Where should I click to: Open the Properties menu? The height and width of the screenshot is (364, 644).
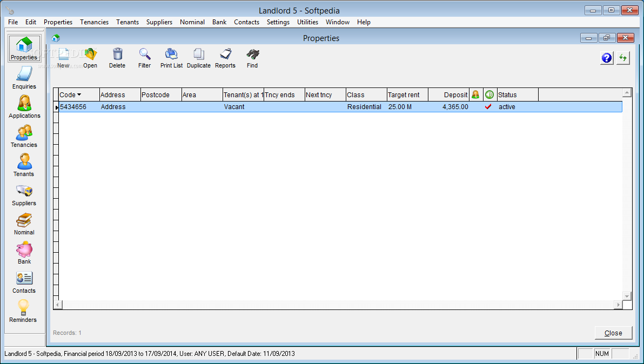click(x=58, y=22)
